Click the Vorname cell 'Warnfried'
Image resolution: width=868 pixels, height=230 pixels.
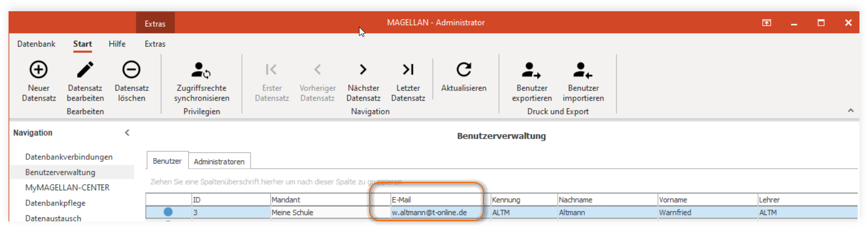coord(708,212)
